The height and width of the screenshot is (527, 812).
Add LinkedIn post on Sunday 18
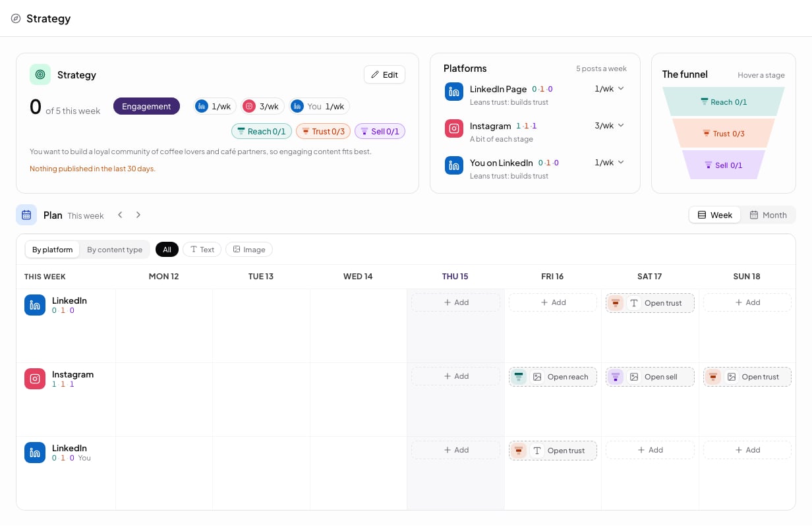pos(747,302)
